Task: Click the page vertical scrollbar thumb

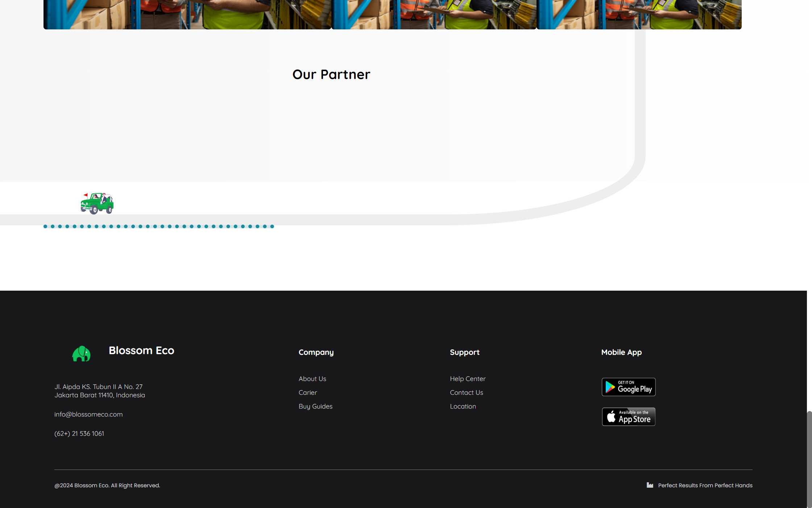Action: point(809,459)
